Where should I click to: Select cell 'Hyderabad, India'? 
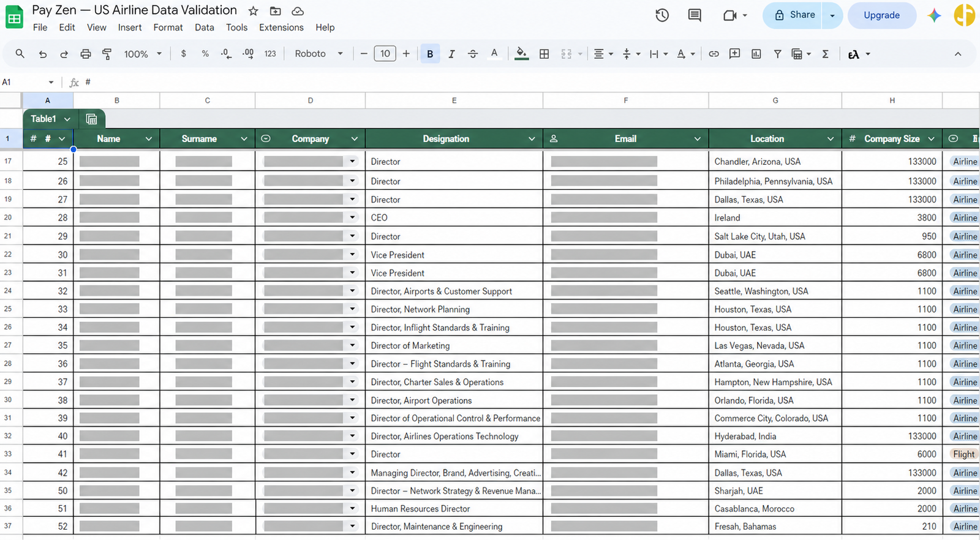pyautogui.click(x=775, y=437)
